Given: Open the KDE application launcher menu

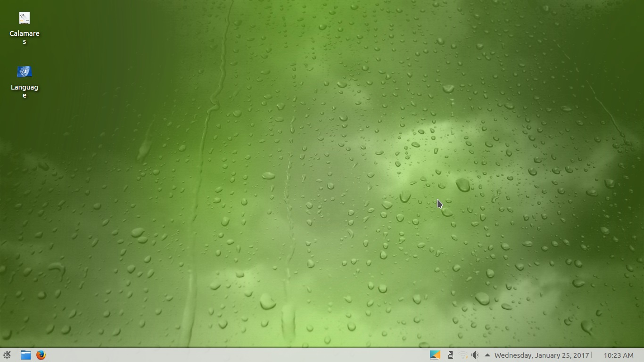Looking at the screenshot, I should (x=7, y=355).
